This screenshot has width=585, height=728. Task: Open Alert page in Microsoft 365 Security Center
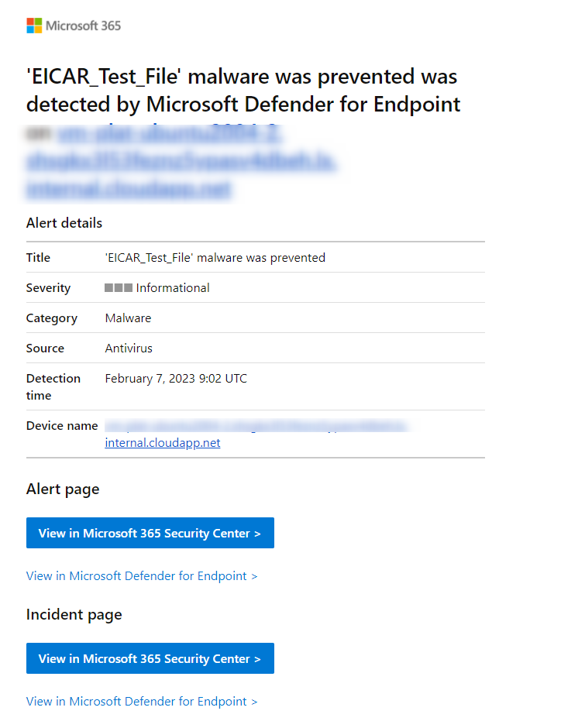point(150,533)
